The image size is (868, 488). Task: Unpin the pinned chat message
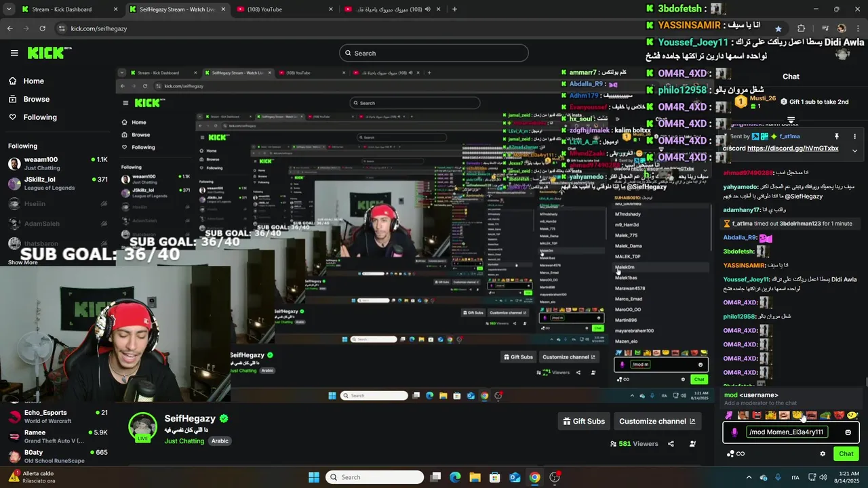[836, 136]
